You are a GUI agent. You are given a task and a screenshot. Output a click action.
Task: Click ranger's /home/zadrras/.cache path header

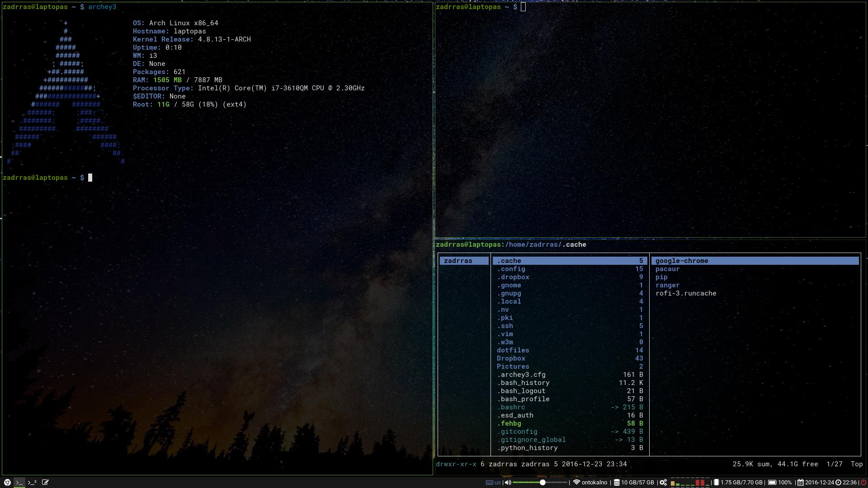point(545,244)
